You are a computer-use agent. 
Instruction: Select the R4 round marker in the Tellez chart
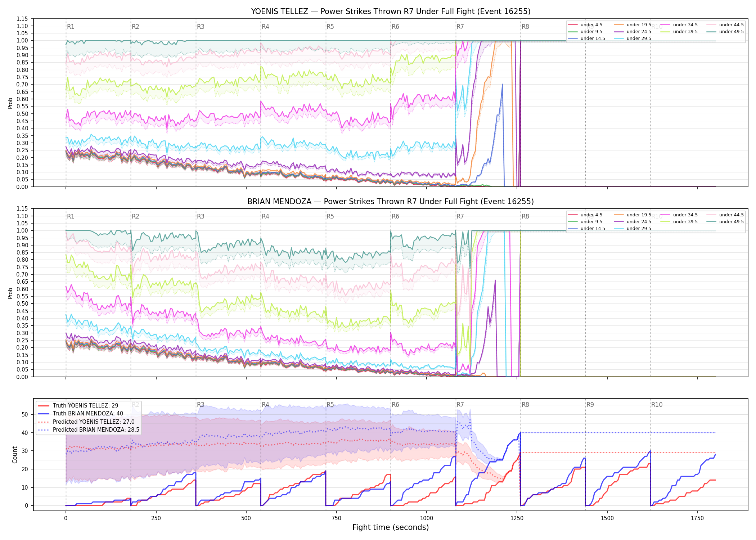[265, 27]
